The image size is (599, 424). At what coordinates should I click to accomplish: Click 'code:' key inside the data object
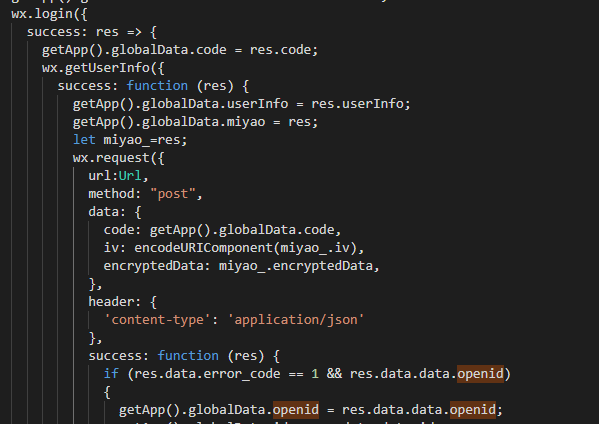pos(122,230)
